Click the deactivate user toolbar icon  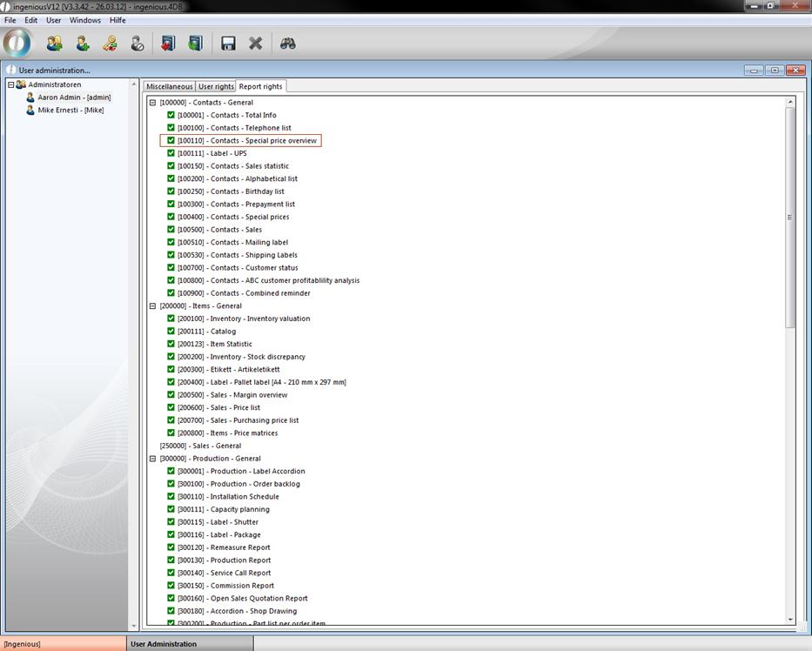138,44
